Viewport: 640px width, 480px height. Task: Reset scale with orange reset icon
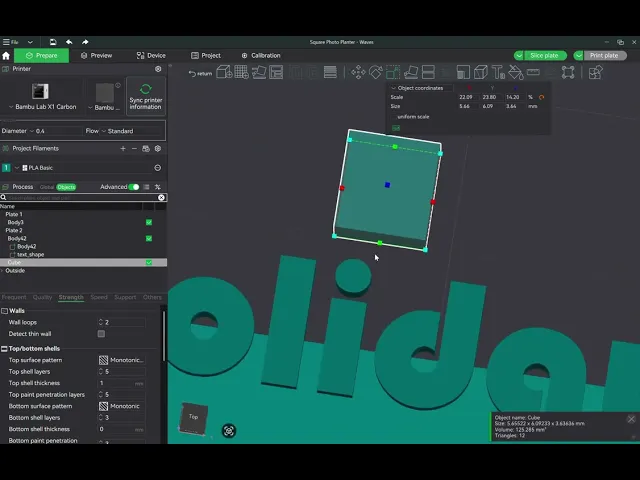click(542, 97)
